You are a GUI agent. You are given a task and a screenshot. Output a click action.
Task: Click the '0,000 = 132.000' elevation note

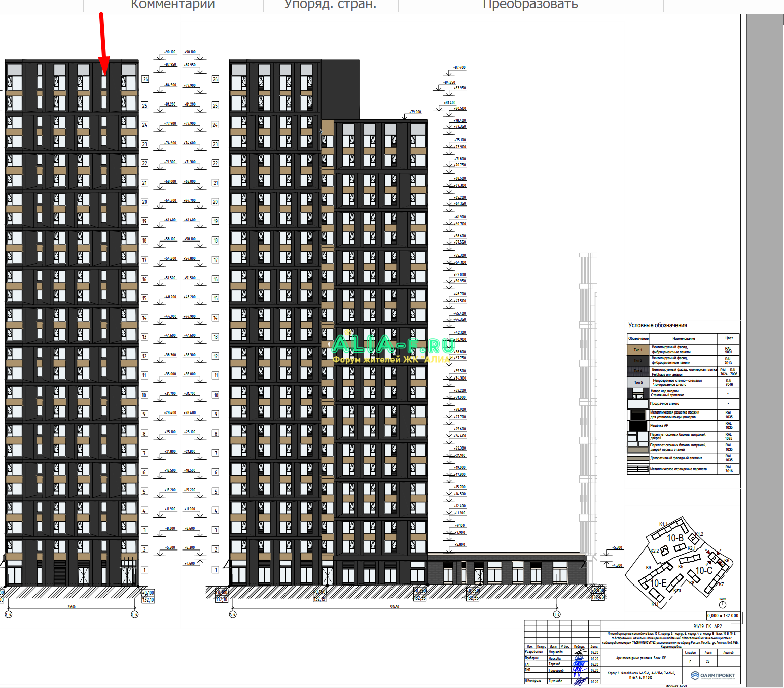(x=723, y=616)
